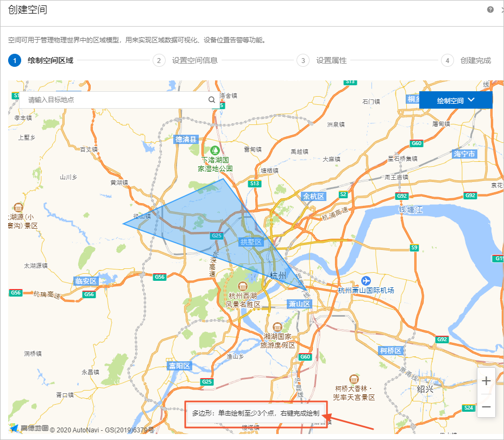The width and height of the screenshot is (504, 440).
Task: Click the 德清县 map label
Action: (186, 139)
